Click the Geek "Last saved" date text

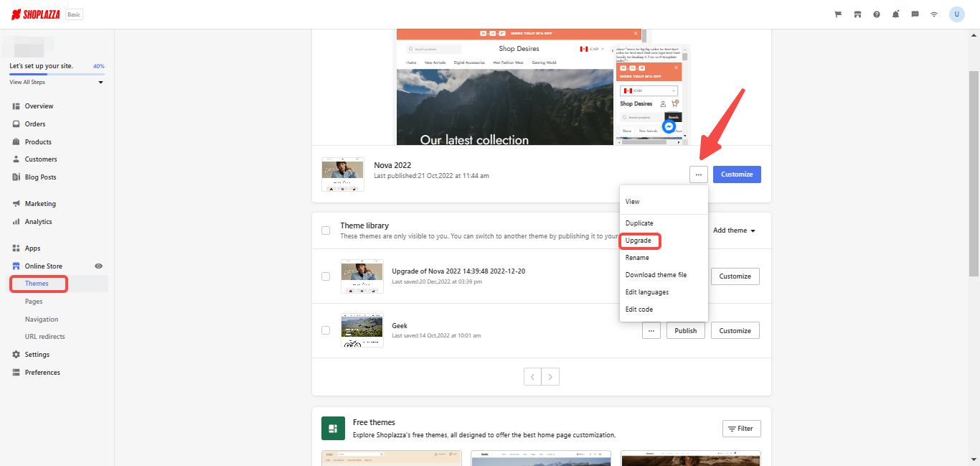tap(436, 336)
